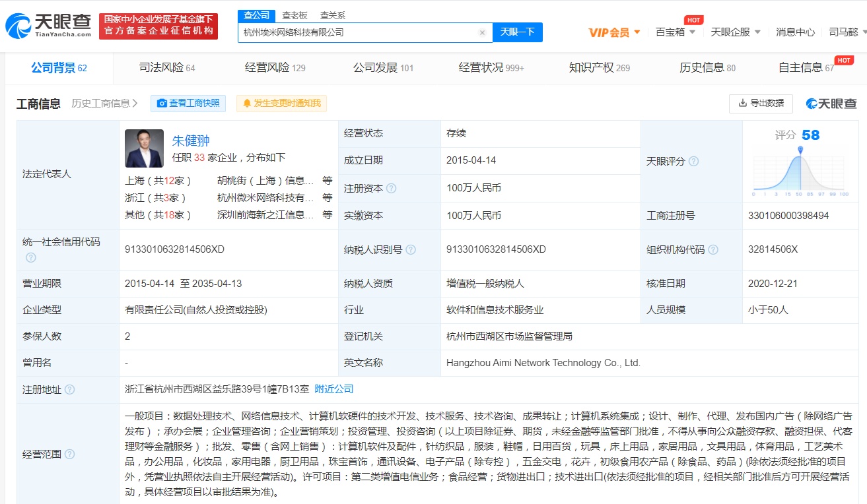Switch to the 公司背景 tab

coord(59,67)
